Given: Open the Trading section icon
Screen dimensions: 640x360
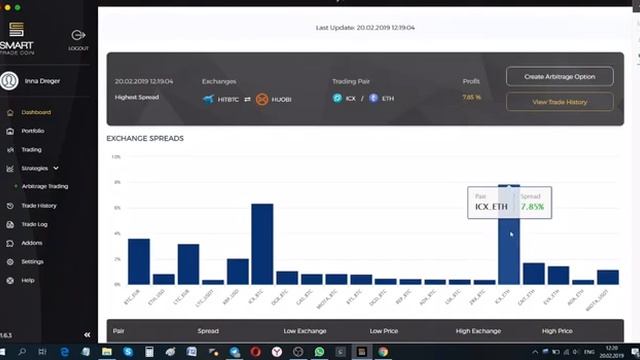Looking at the screenshot, I should 10,150.
